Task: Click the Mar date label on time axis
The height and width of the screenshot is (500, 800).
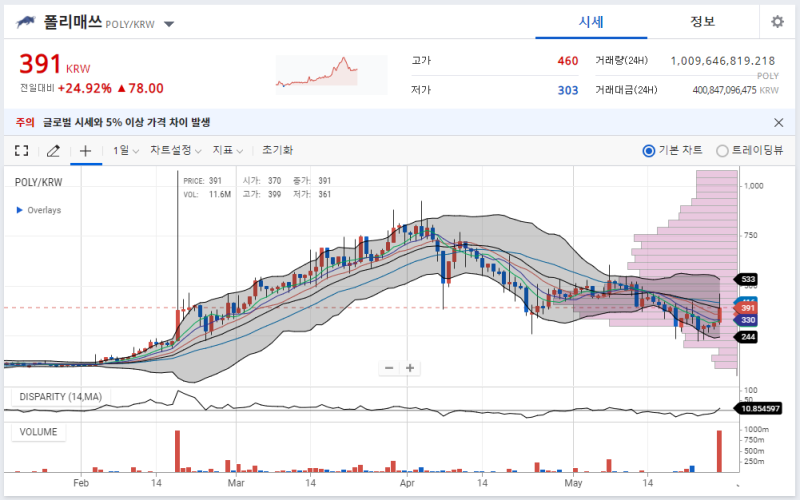Action: 236,483
